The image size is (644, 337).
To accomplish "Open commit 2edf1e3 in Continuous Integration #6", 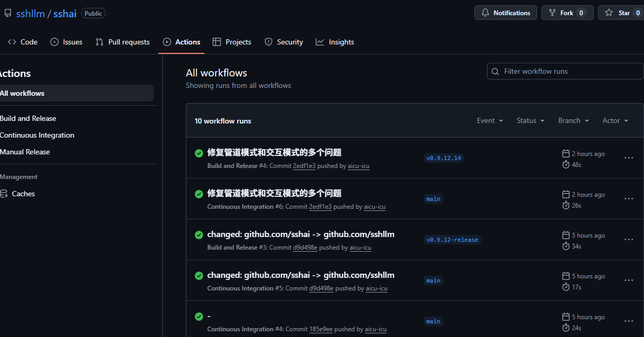I will [320, 207].
